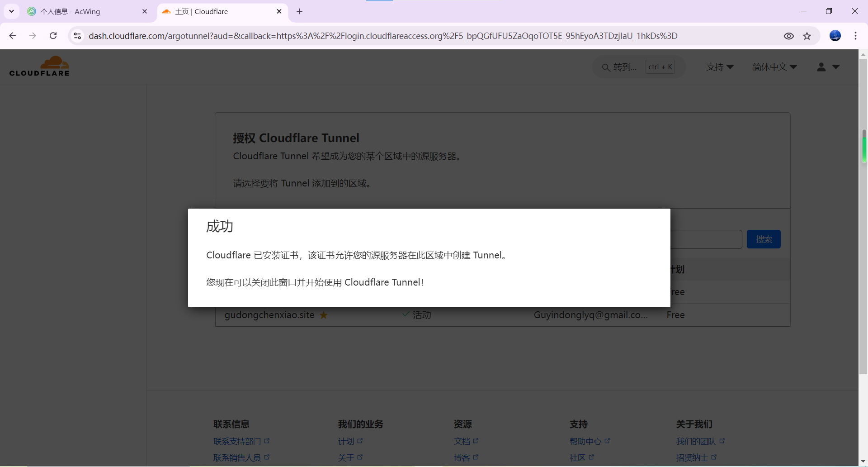Screen dimensions: 868x467
Task: Open the 联系支持部门 footer link
Action: tap(241, 441)
